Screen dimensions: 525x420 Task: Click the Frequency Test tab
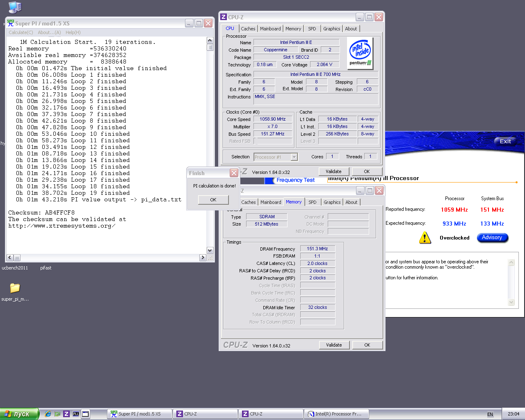296,180
